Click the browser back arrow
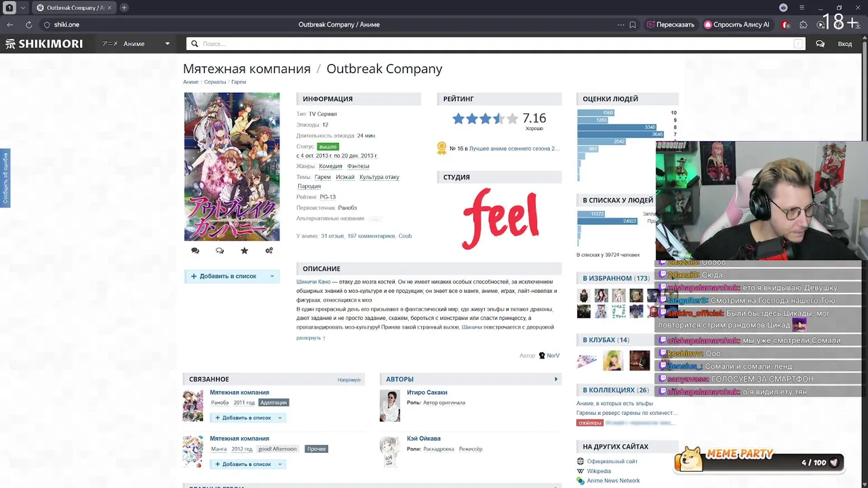The image size is (868, 488). click(10, 24)
